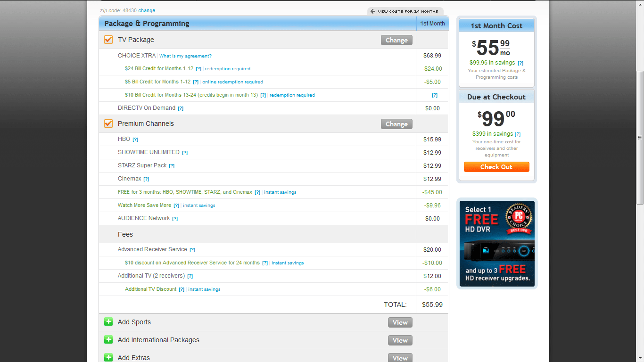Click the help icon beside SHOWTIME UNLIMITED
644x362 pixels.
[185, 153]
